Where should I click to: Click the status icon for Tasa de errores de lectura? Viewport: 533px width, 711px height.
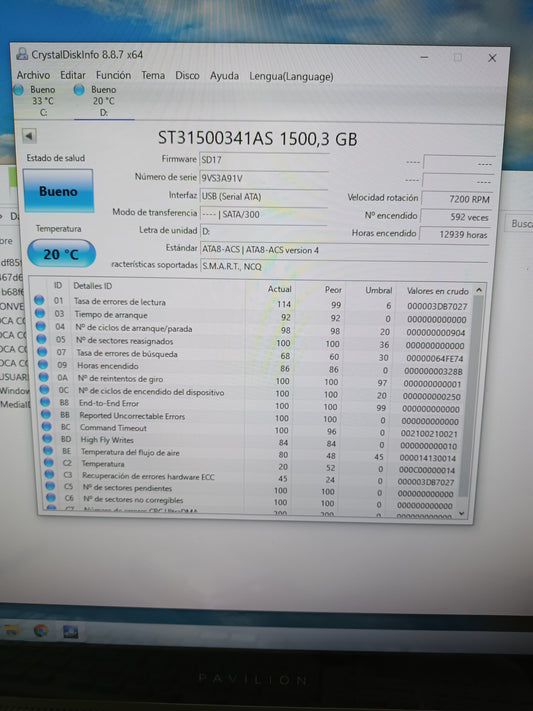[x=39, y=300]
